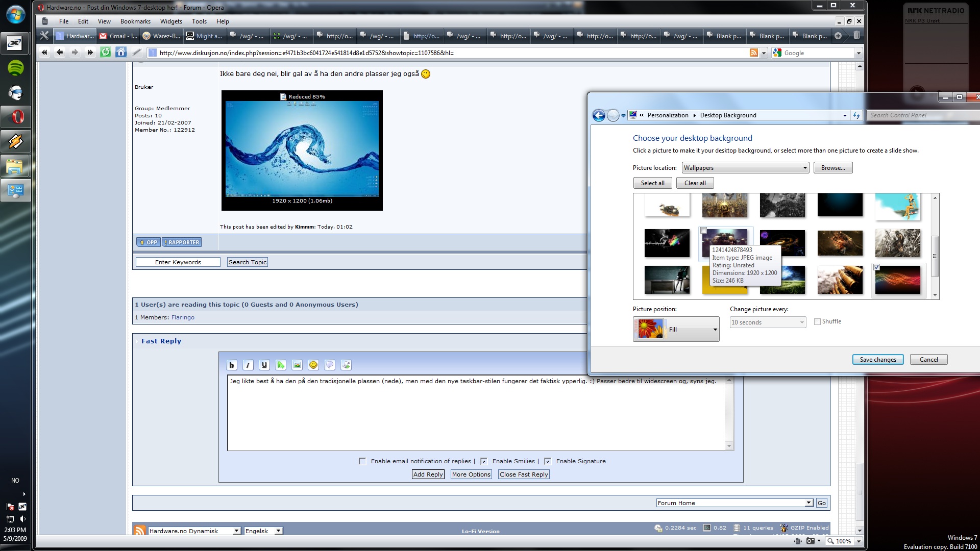Check the hovered wallpaper's checkbox
Viewport: 980px width, 551px height.
pyautogui.click(x=704, y=231)
